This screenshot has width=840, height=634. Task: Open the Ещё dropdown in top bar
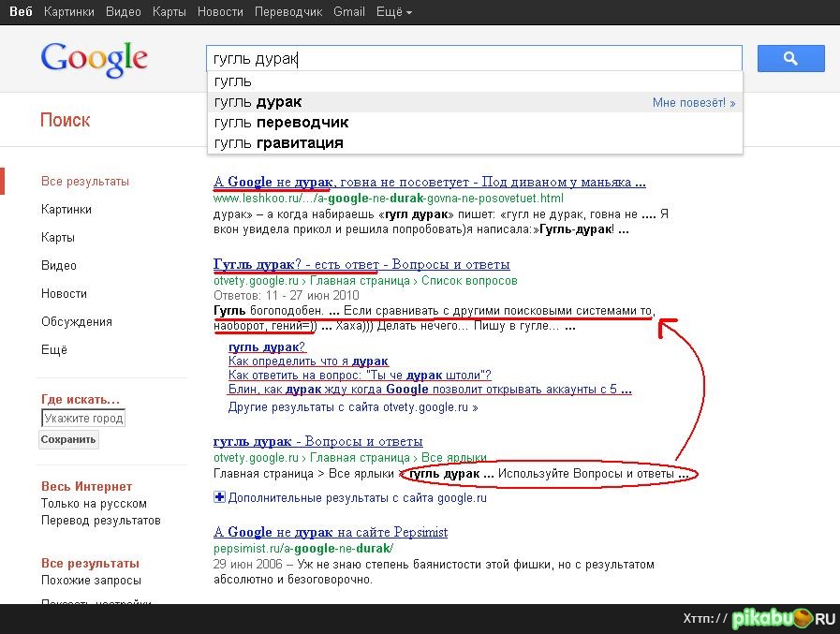pyautogui.click(x=393, y=12)
